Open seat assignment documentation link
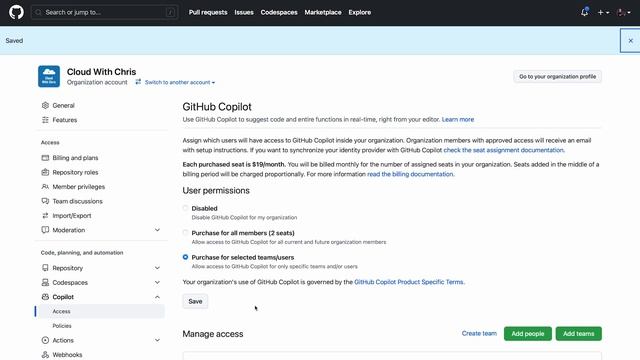 tap(504, 150)
